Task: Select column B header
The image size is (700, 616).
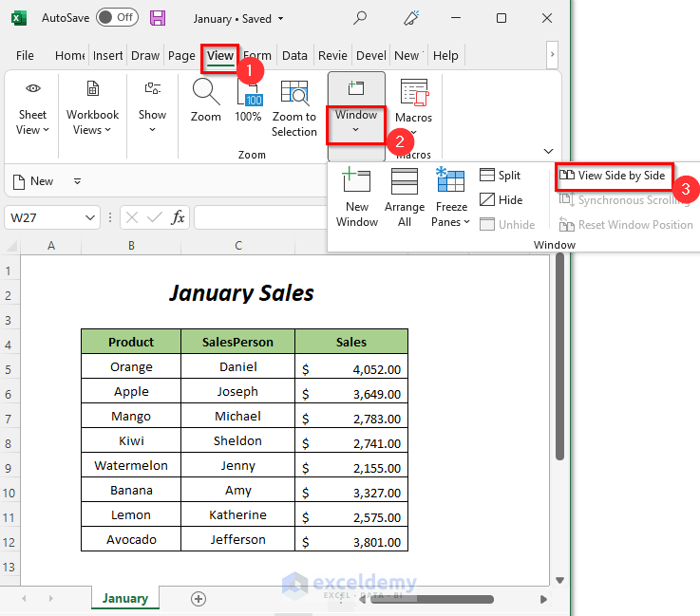Action: [x=131, y=246]
